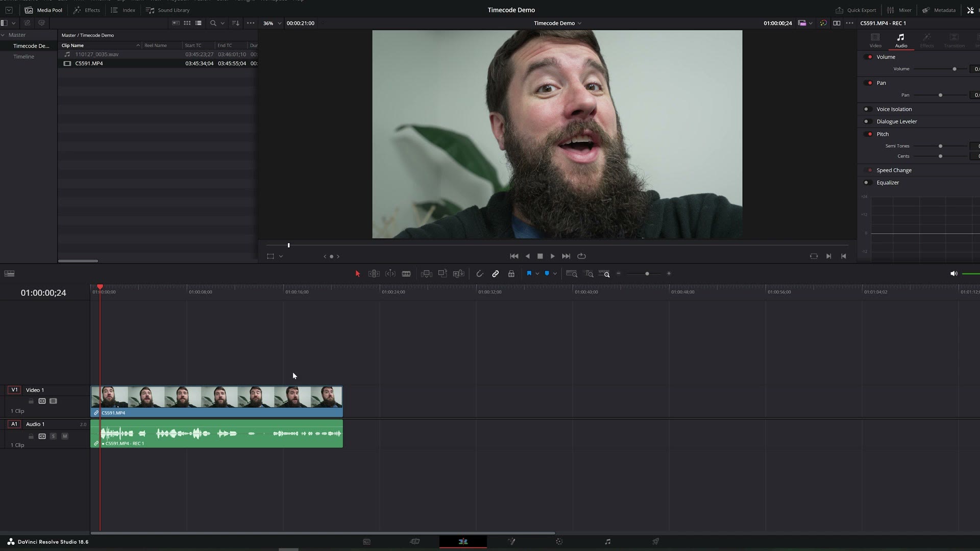The height and width of the screenshot is (551, 980).
Task: Click the Overwrite Clip icon
Action: (x=443, y=274)
